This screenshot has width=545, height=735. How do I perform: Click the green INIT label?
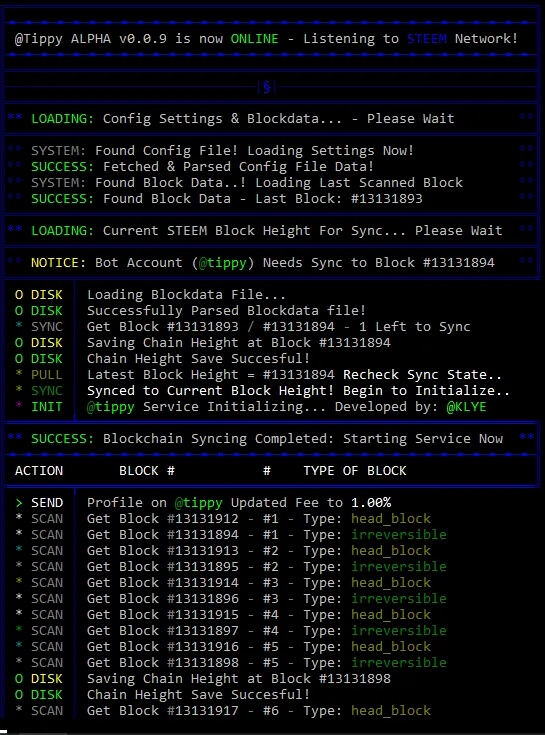click(x=46, y=406)
